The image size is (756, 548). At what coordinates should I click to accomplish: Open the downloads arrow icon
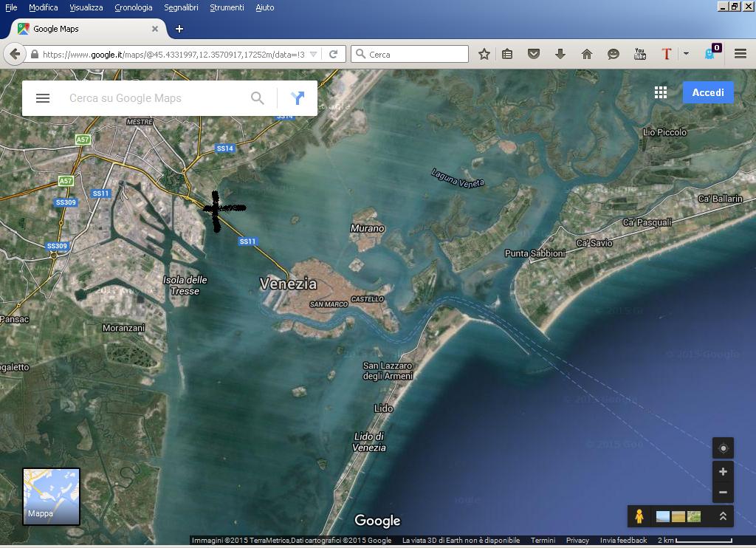[x=560, y=54]
